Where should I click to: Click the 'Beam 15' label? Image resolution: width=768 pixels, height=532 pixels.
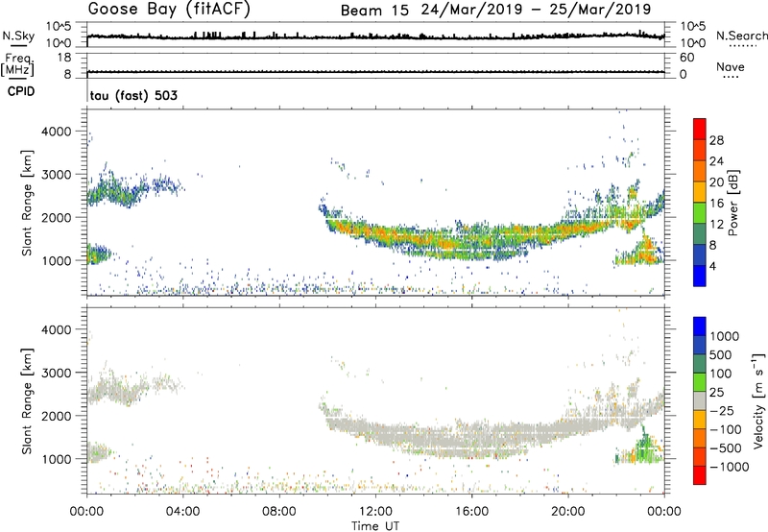[374, 11]
